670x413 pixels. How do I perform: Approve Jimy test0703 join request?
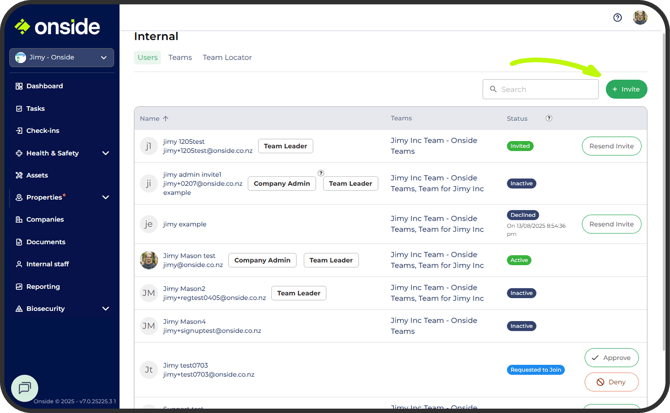(x=611, y=357)
